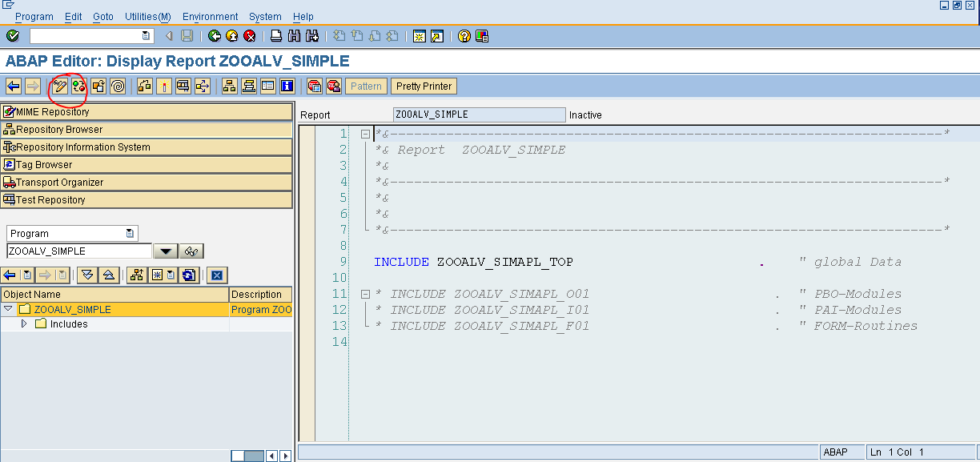Viewport: 980px width, 462px height.
Task: Open a new session with the Create Session icon
Action: [x=419, y=35]
